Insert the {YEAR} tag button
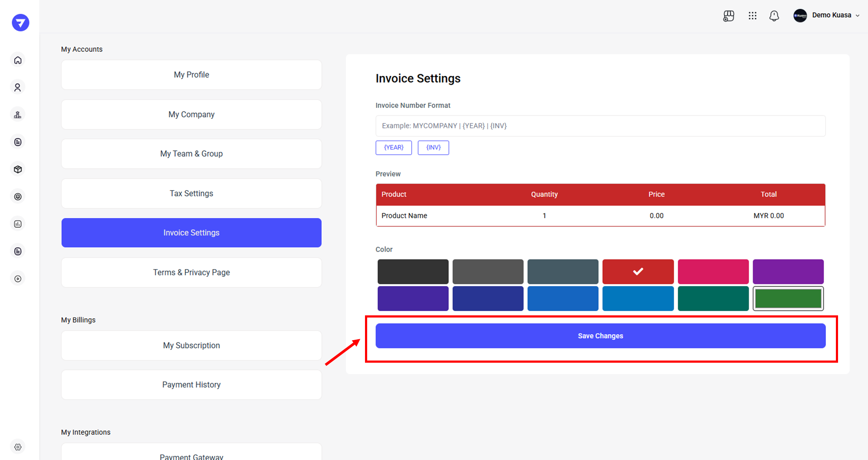Screen dimensions: 868x460 tap(394, 148)
